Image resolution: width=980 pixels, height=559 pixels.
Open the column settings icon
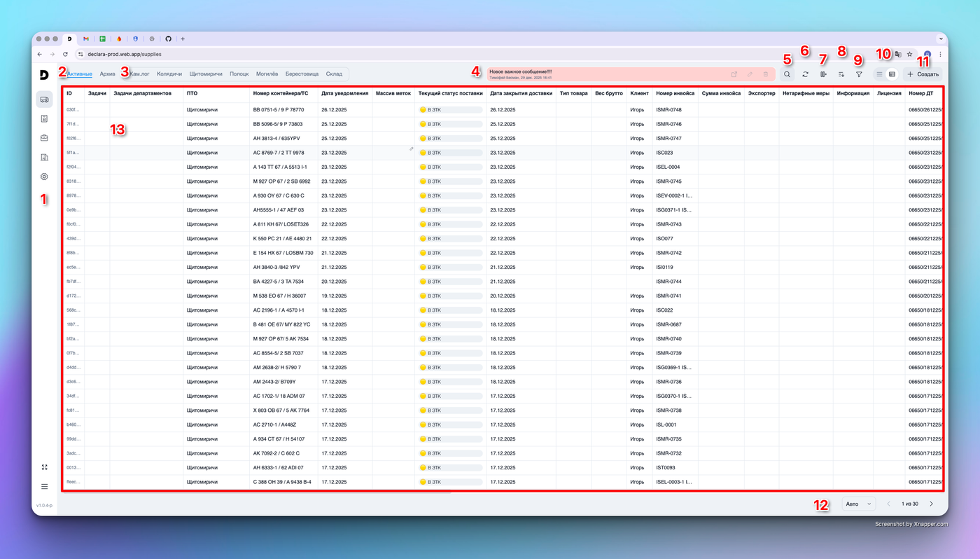pyautogui.click(x=823, y=74)
